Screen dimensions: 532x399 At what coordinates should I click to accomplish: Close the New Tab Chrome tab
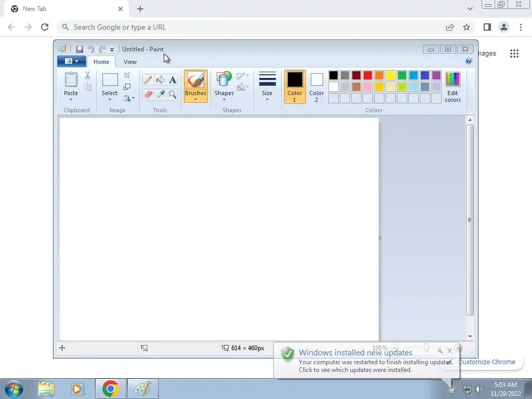click(121, 9)
